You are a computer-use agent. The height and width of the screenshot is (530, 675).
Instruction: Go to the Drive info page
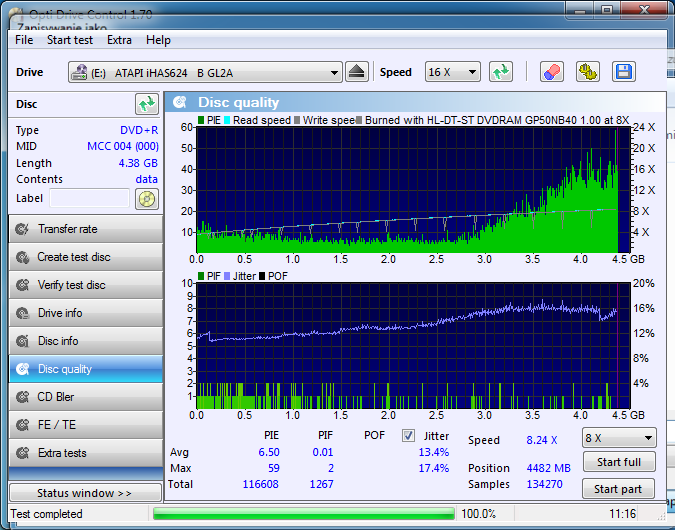click(x=86, y=313)
